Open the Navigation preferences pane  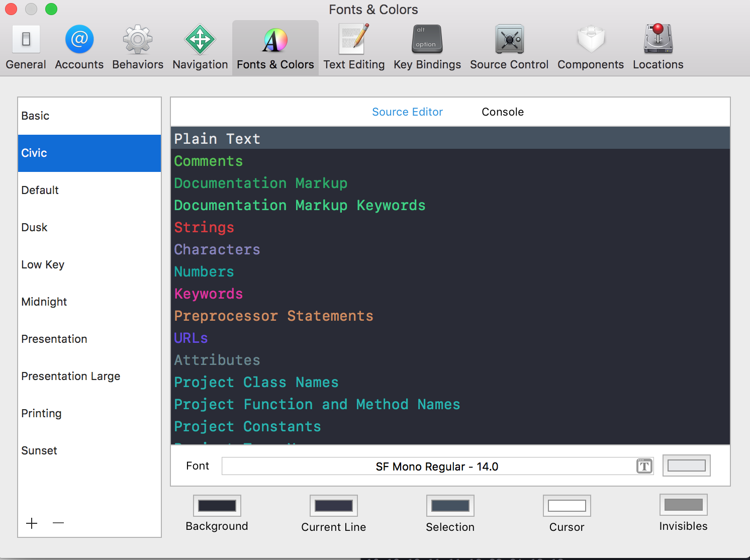200,48
